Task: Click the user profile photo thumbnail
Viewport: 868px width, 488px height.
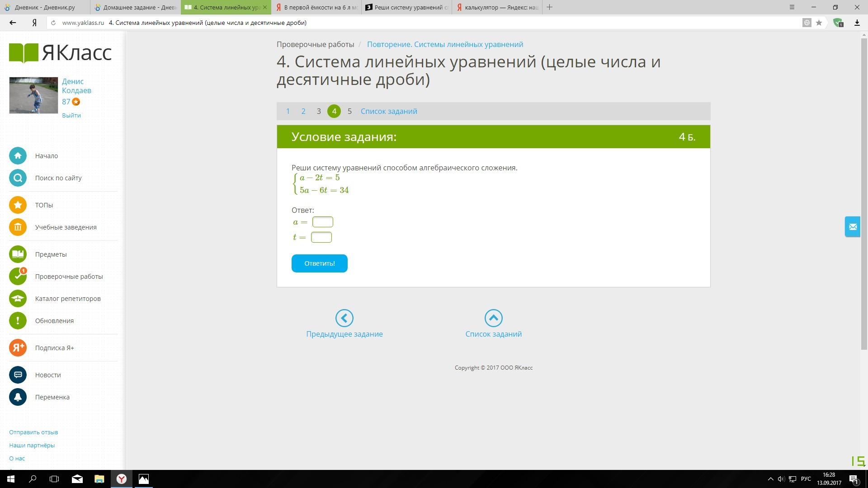Action: point(33,95)
